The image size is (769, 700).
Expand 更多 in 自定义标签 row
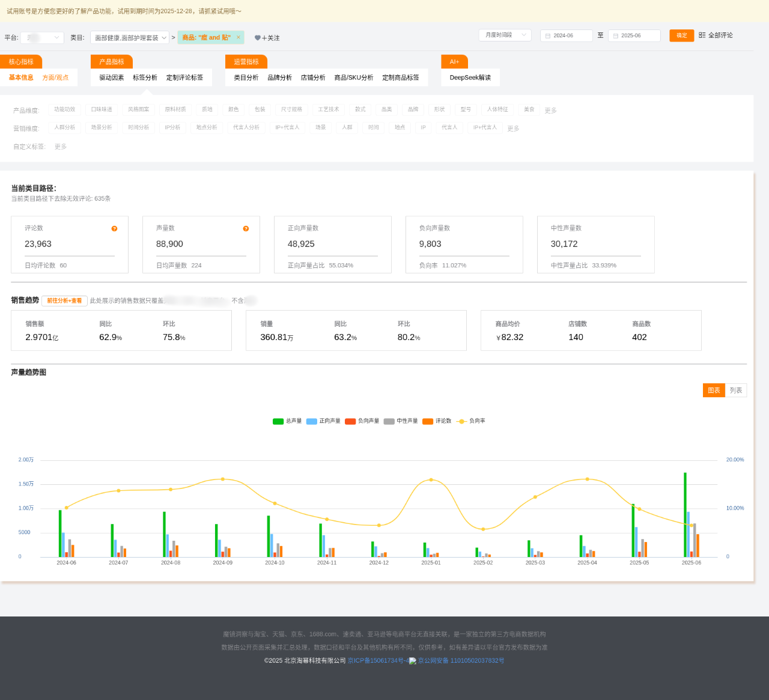(x=61, y=147)
